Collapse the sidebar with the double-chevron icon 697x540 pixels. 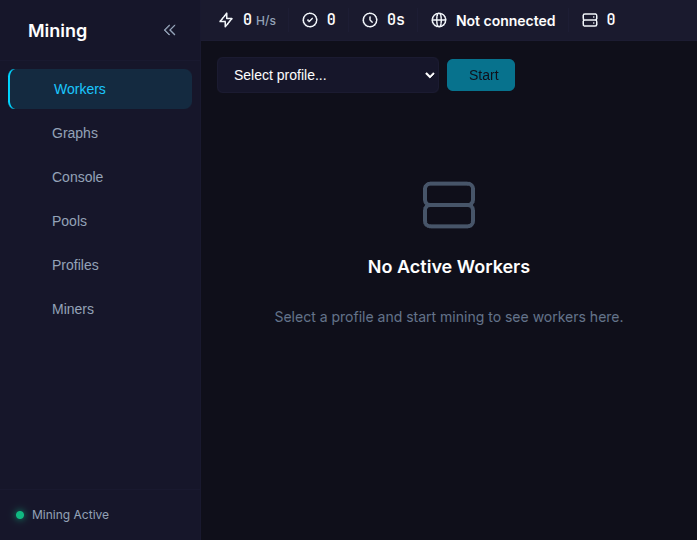pos(169,30)
